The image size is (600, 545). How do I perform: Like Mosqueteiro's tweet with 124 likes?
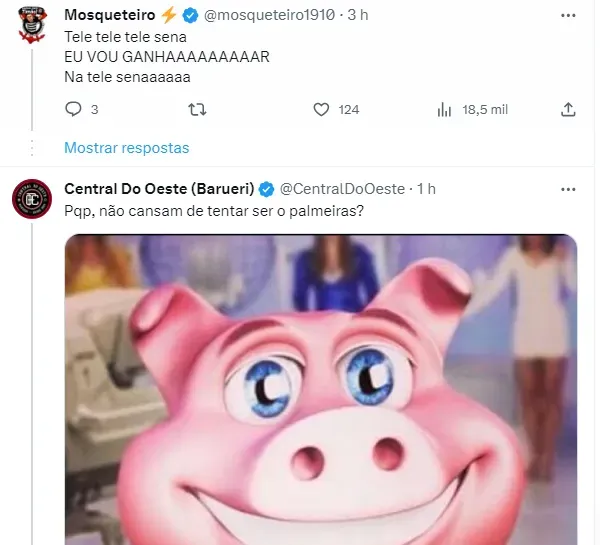coord(322,109)
